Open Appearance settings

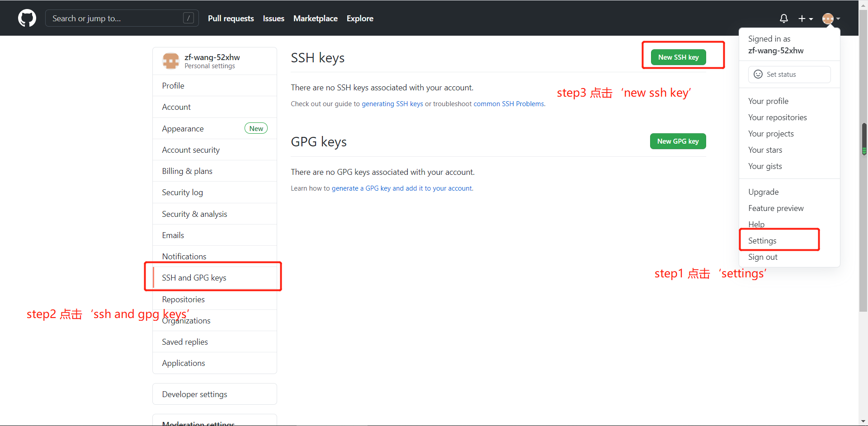pyautogui.click(x=215, y=129)
